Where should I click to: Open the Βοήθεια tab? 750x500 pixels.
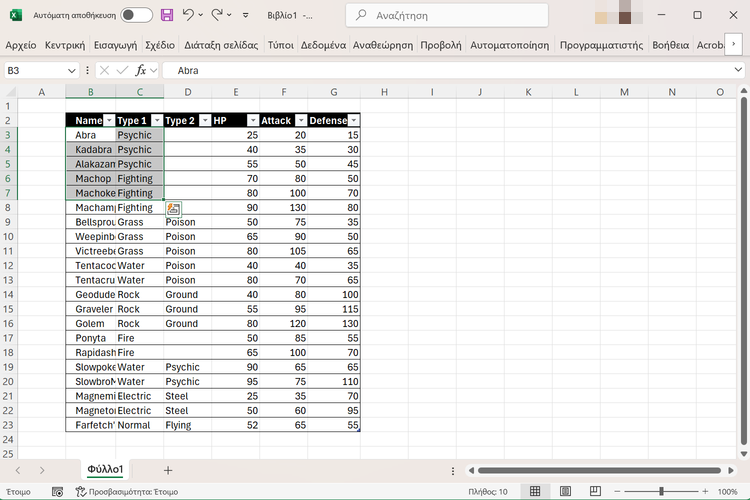tap(671, 45)
